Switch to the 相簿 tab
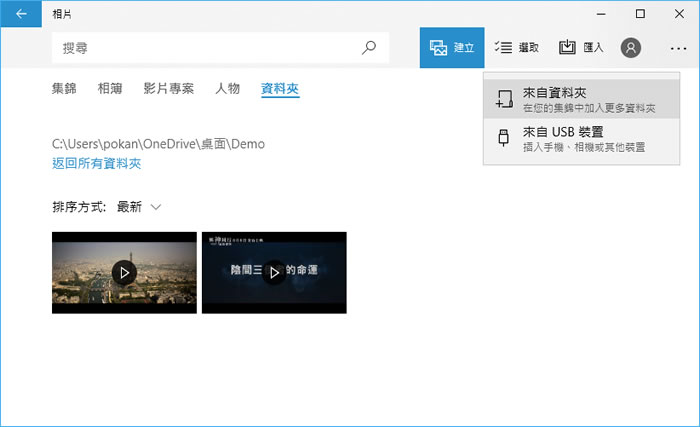Screen dimensions: 700x427 (110, 88)
